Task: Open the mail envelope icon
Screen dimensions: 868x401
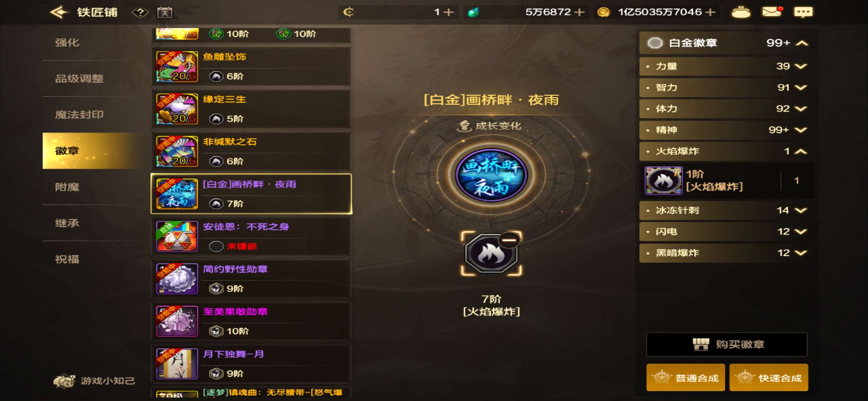Action: (x=772, y=12)
